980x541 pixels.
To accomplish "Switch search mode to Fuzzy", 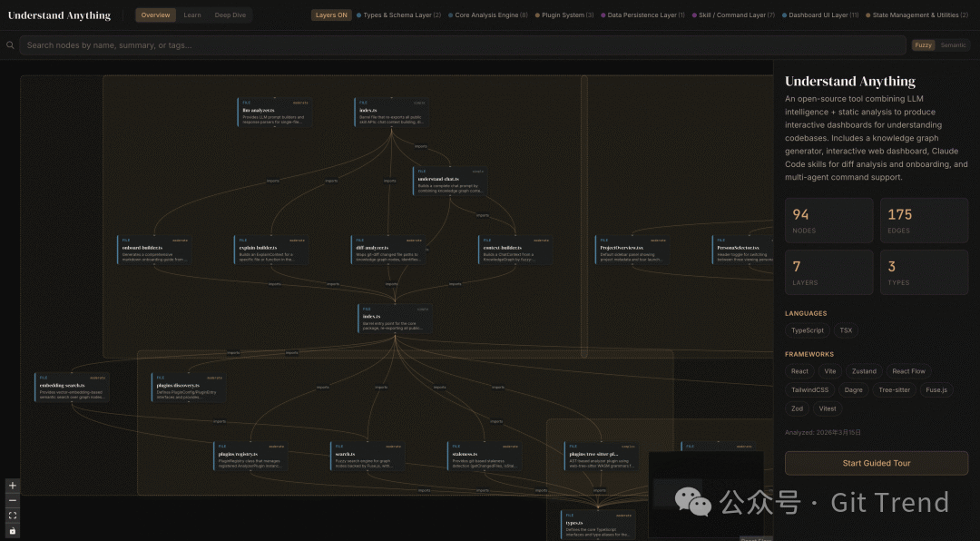I will [923, 45].
